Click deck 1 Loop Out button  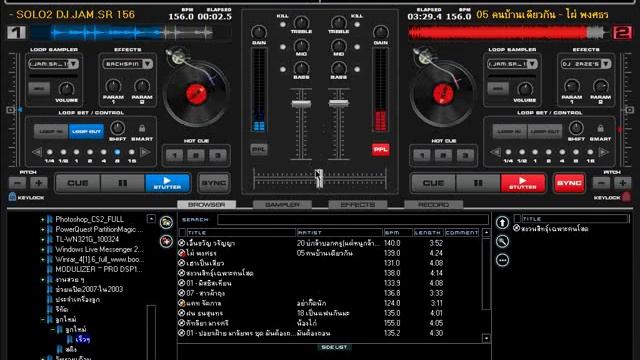point(86,131)
